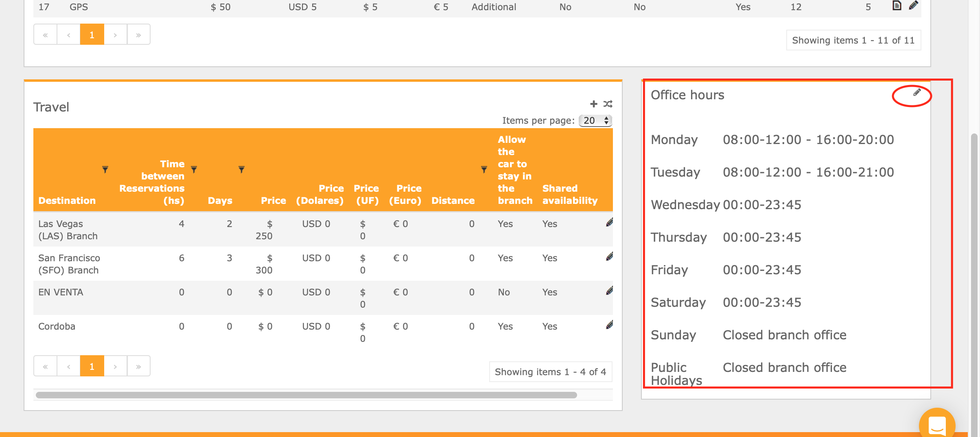Edit Office hours with pencil icon
This screenshot has width=980, height=437.
917,92
